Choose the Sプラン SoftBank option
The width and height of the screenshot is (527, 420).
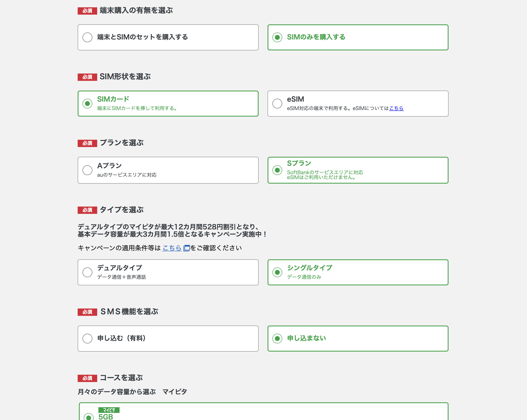(x=277, y=170)
